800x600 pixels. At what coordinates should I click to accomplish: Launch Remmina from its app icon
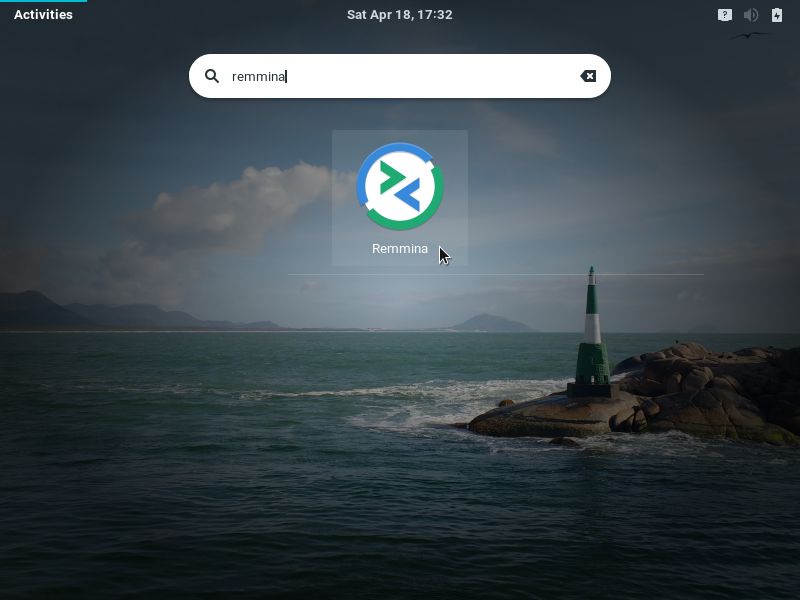click(x=400, y=187)
